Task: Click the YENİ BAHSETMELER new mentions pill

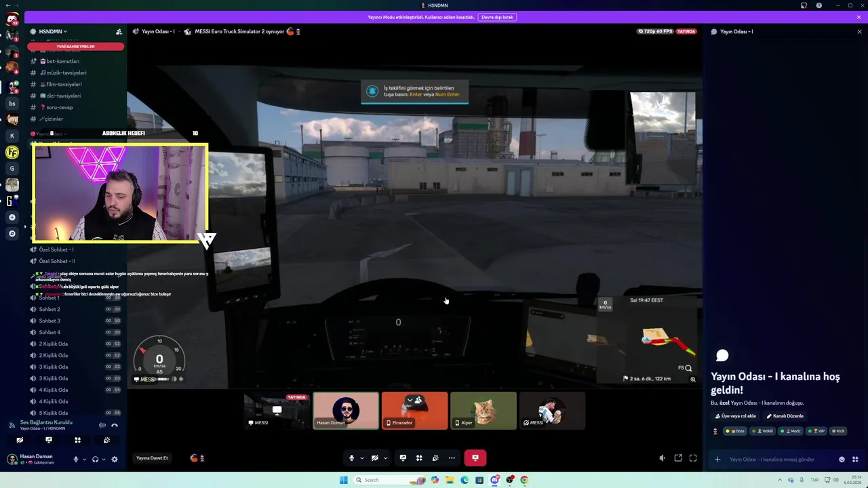Action: point(76,47)
